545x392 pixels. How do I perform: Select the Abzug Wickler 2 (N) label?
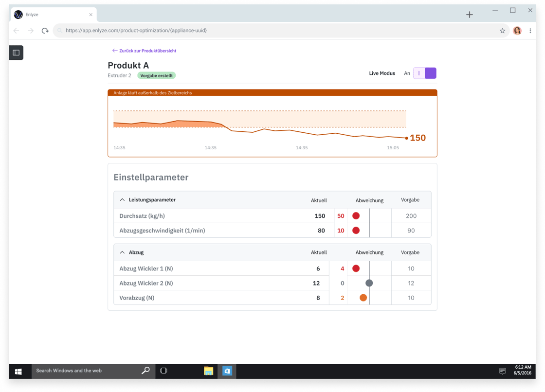point(146,283)
